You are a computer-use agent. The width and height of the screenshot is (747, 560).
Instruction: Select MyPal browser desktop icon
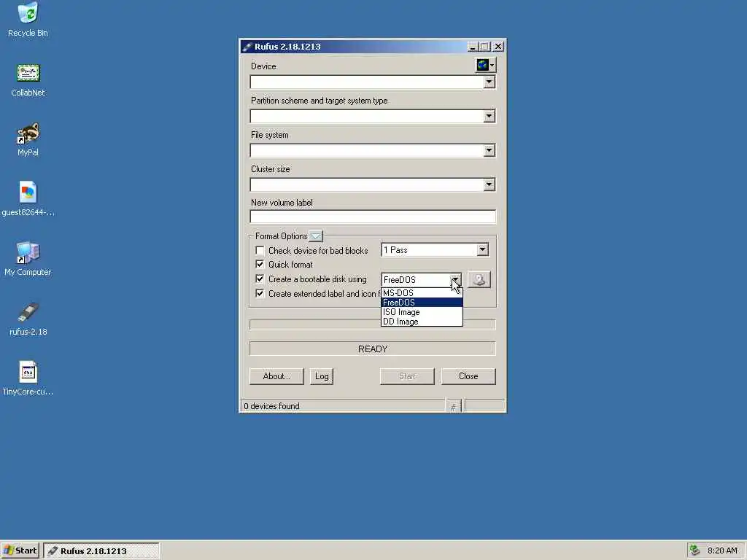click(x=28, y=140)
